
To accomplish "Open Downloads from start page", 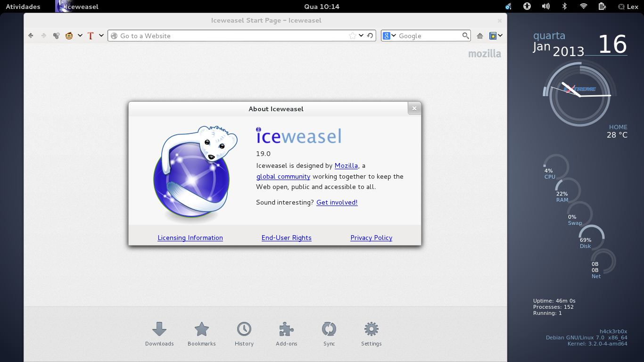I will 159,334.
